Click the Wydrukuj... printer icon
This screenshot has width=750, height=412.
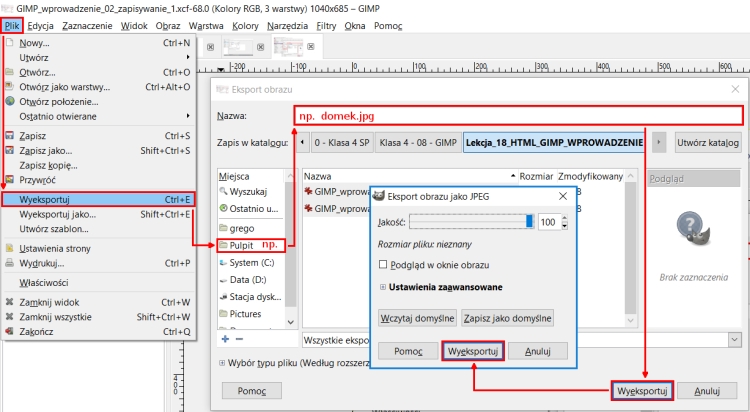pos(10,263)
